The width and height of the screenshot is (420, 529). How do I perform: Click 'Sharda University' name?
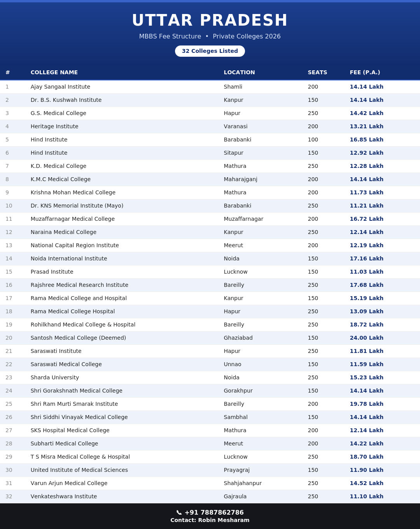(x=55, y=377)
